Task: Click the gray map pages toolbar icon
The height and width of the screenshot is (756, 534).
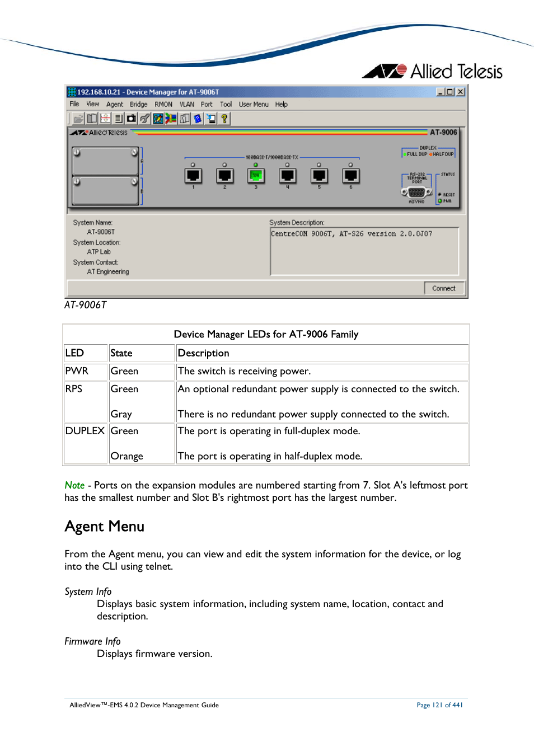Action: click(184, 119)
